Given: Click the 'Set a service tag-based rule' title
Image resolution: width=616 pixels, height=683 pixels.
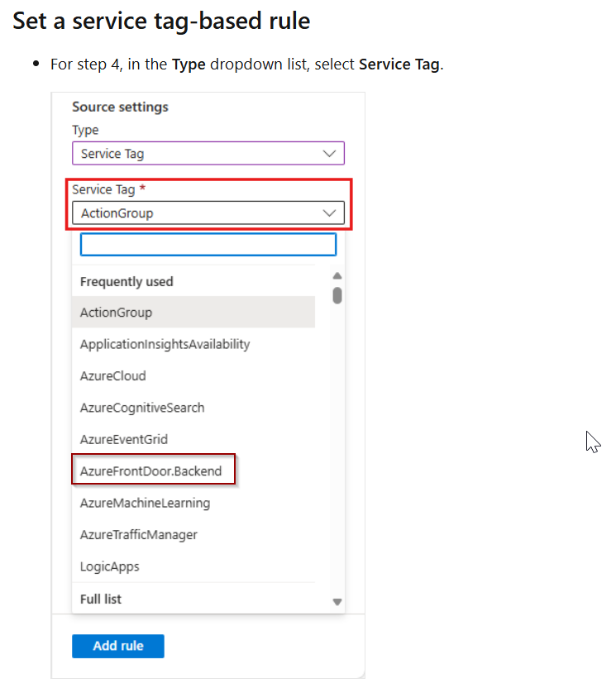Looking at the screenshot, I should (x=161, y=21).
